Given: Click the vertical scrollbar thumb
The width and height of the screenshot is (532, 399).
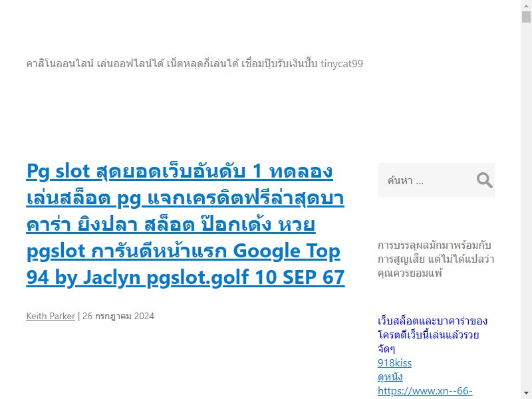Looking at the screenshot, I should point(526,17).
